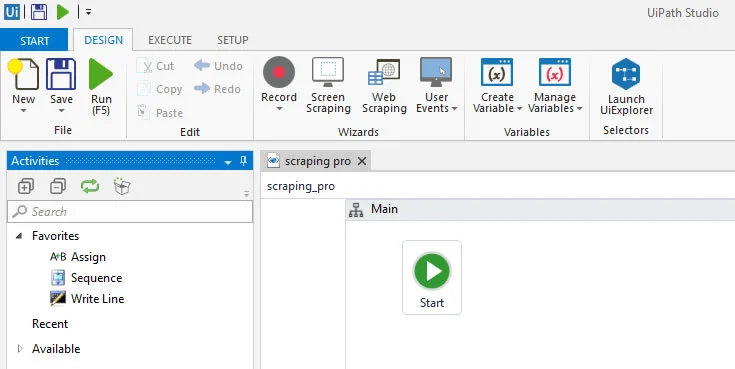Close the scraping pro tab
The image size is (735, 369).
[362, 161]
